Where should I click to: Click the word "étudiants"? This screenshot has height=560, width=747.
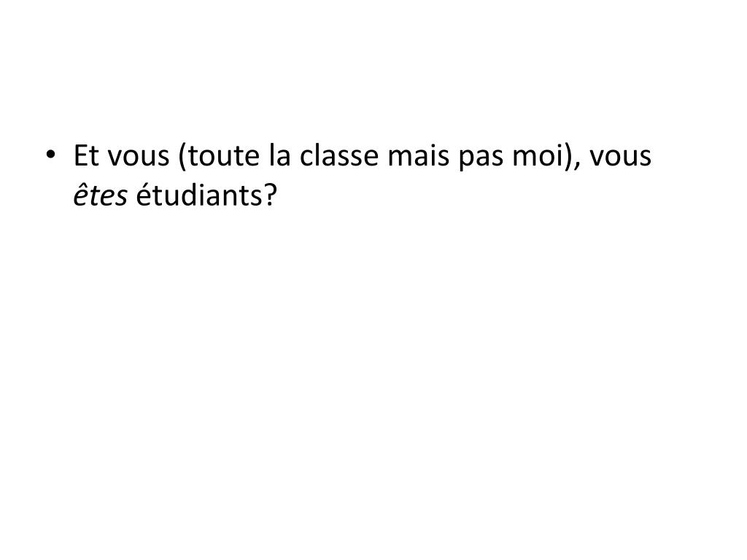coord(198,194)
